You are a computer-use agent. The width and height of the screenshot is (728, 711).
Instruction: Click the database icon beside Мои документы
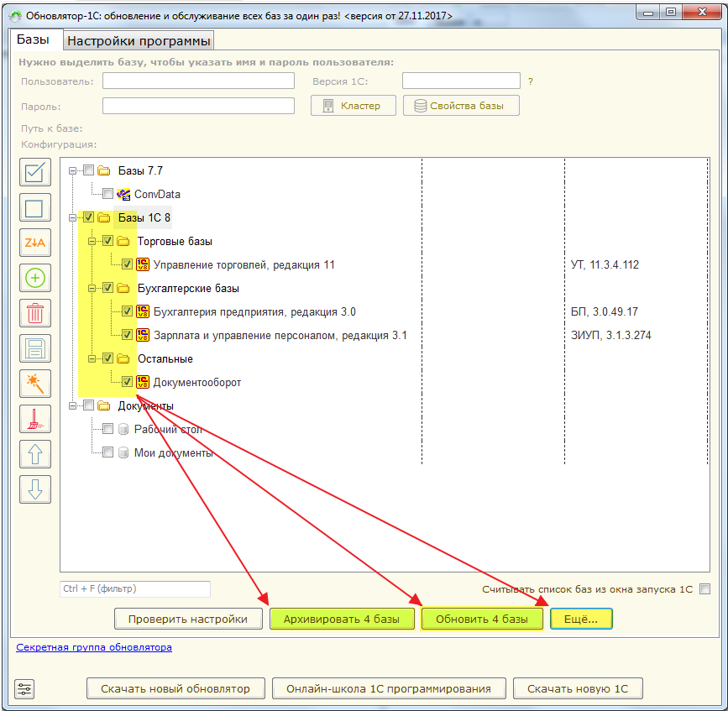click(123, 452)
